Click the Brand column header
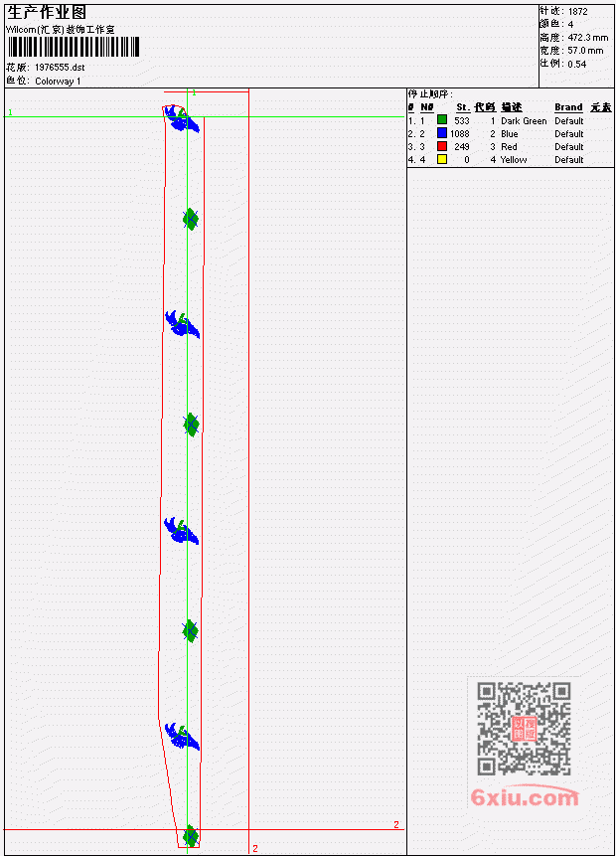 [568, 107]
